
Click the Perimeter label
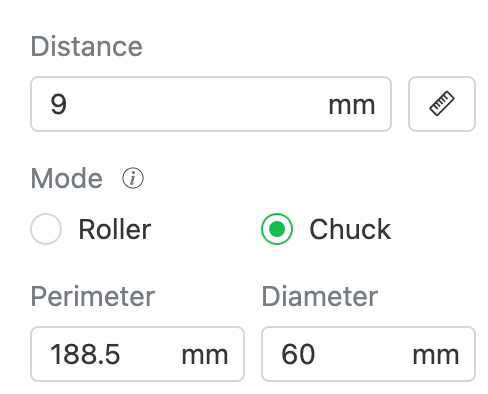pyautogui.click(x=93, y=296)
